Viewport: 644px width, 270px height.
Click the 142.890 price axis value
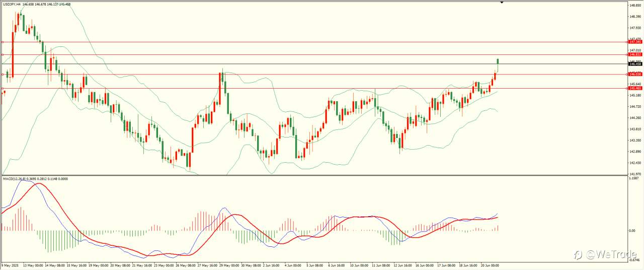(x=635, y=152)
